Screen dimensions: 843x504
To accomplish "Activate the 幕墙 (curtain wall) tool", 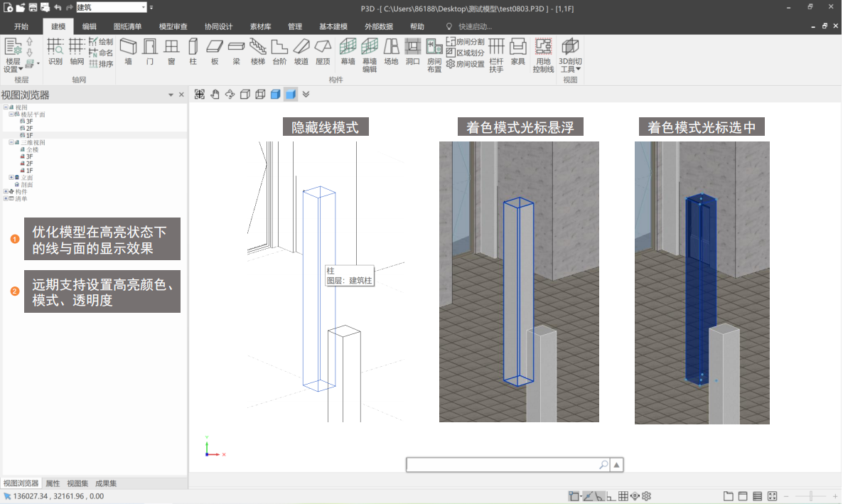I will coord(348,52).
